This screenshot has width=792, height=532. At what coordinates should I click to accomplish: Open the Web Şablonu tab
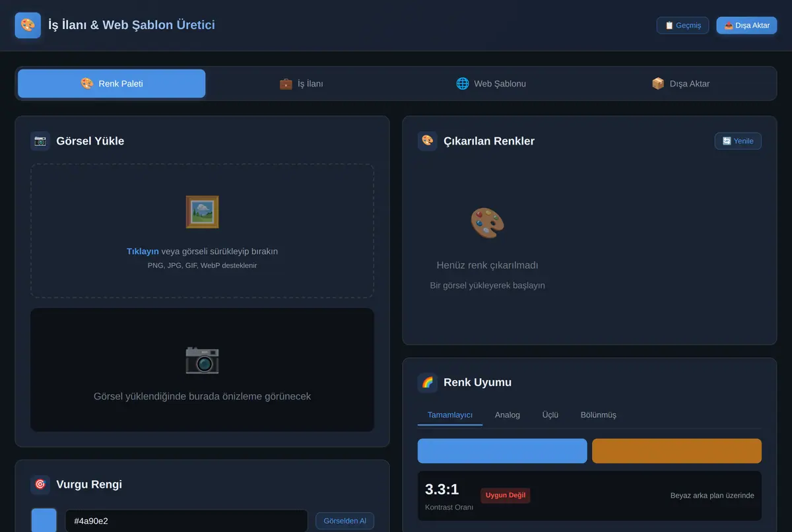[490, 84]
